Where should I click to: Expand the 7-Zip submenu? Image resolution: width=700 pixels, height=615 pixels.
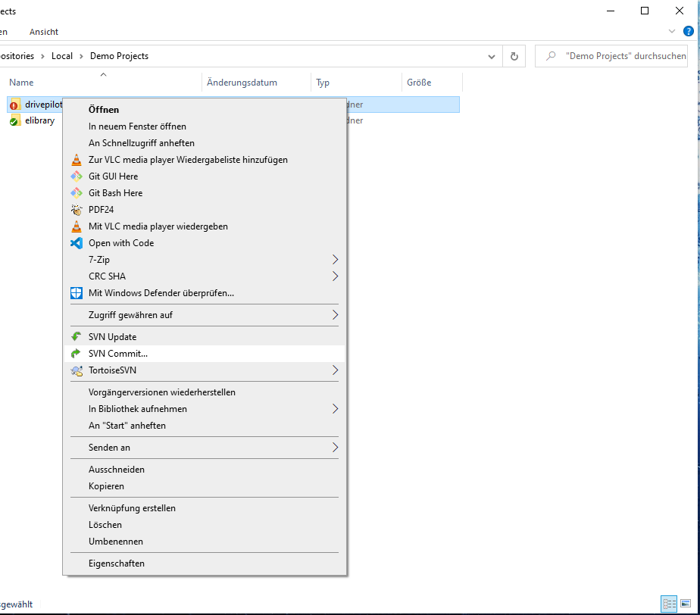pos(98,259)
